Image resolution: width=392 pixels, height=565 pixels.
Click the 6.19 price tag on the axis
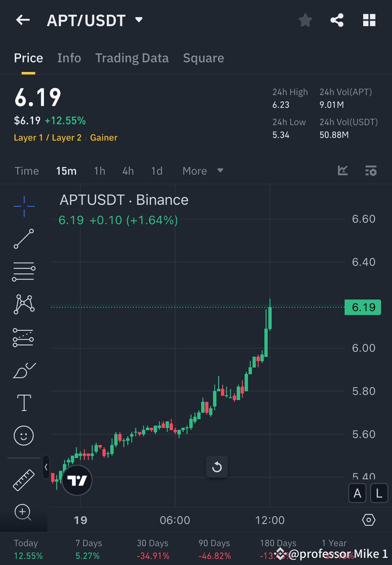point(363,307)
